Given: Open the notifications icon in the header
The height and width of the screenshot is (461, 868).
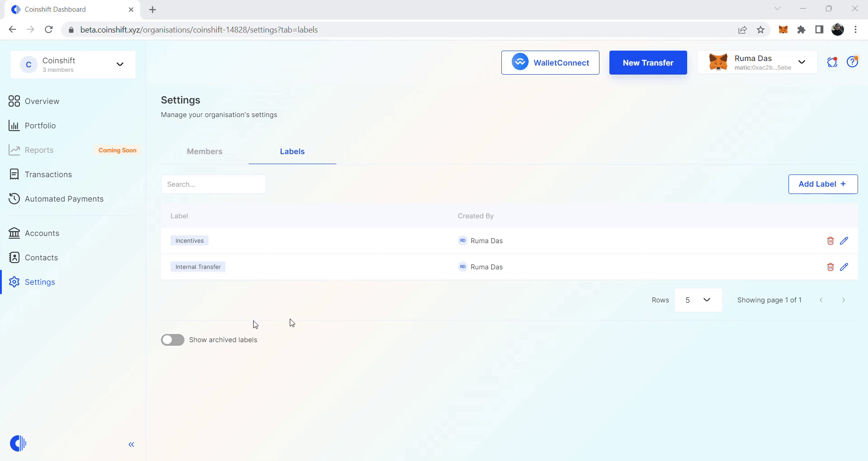Looking at the screenshot, I should [x=832, y=62].
